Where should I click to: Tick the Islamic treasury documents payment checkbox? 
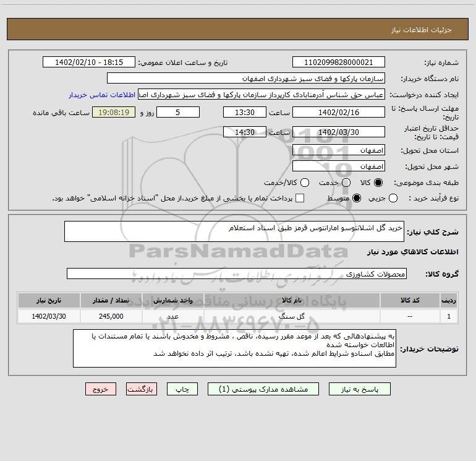[x=300, y=198]
